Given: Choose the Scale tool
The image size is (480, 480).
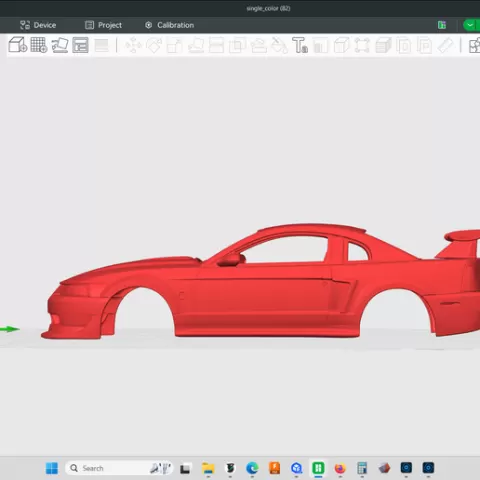Looking at the screenshot, I should 175,46.
